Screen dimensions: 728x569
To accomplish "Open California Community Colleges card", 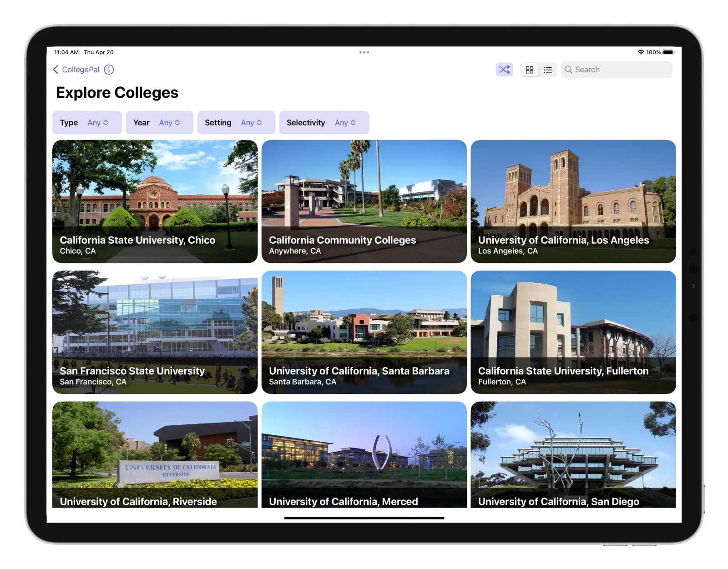I will (364, 201).
